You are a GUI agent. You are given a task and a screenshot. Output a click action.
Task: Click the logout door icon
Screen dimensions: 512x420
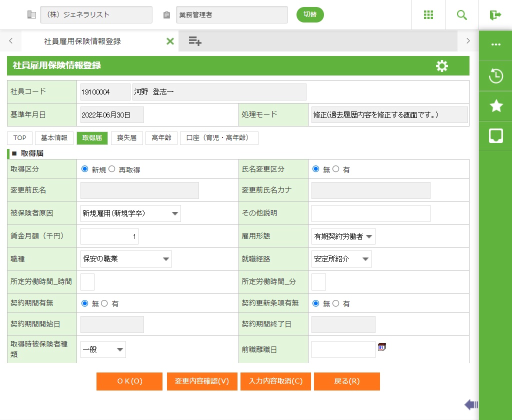(495, 15)
